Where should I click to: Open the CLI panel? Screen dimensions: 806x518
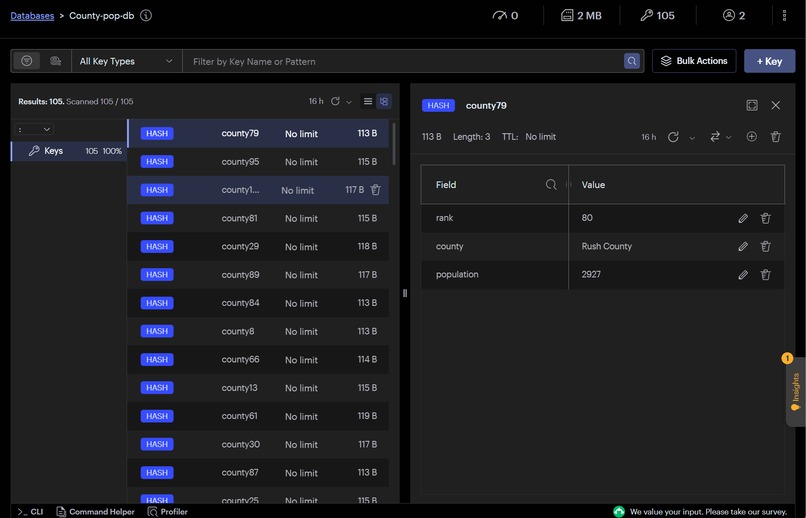(x=30, y=512)
